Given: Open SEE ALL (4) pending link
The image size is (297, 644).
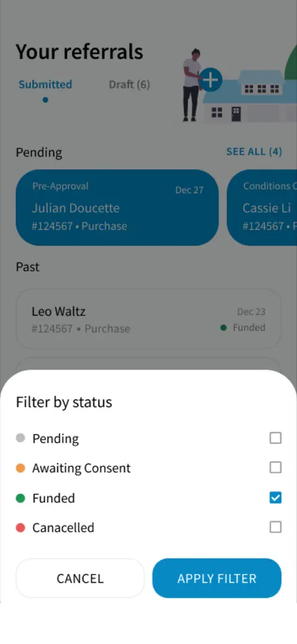Looking at the screenshot, I should point(254,151).
